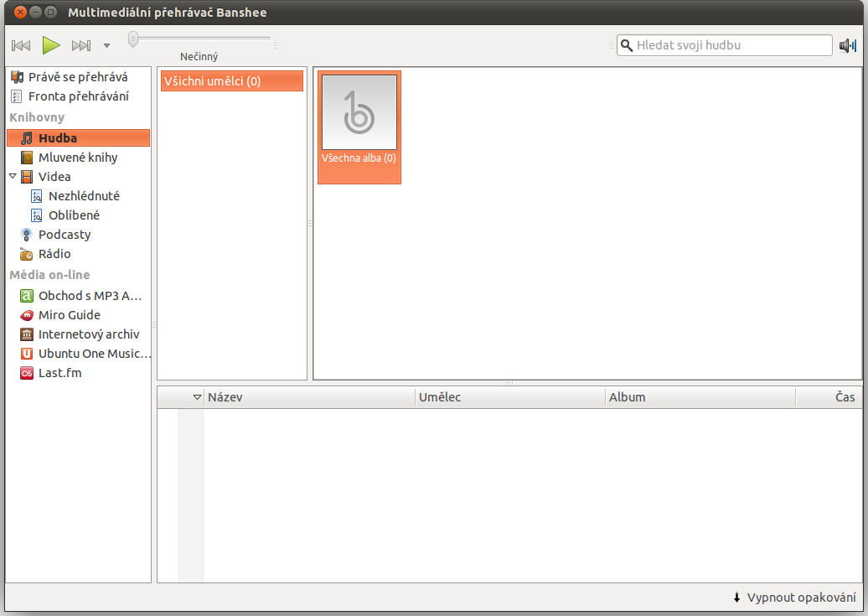Viewport: 868px width, 616px height.
Task: Open the dropdown arrow beside next track
Action: [107, 45]
